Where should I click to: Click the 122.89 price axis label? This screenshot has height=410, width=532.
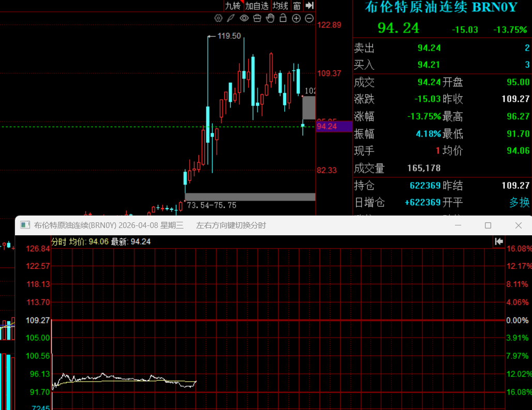[x=329, y=25]
